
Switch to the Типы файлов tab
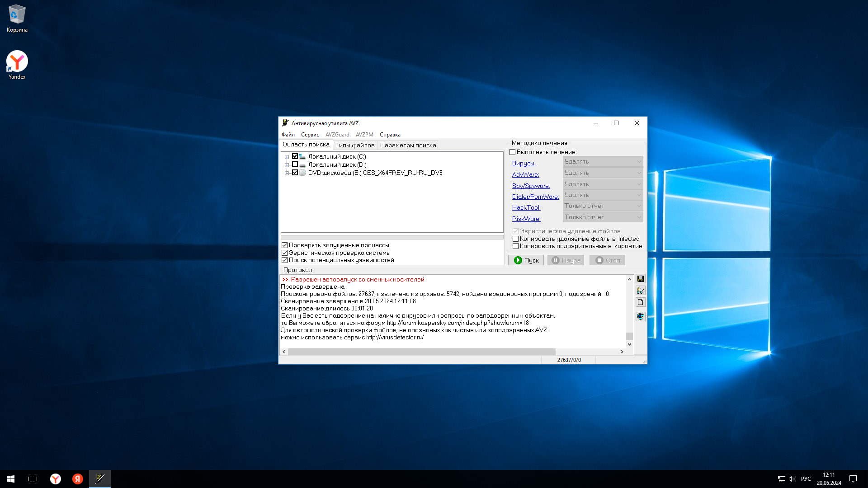tap(354, 145)
